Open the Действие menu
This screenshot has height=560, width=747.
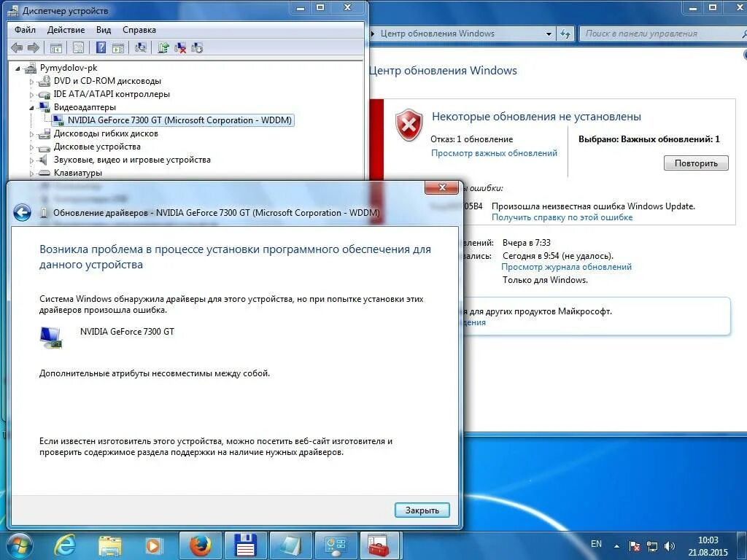point(66,30)
